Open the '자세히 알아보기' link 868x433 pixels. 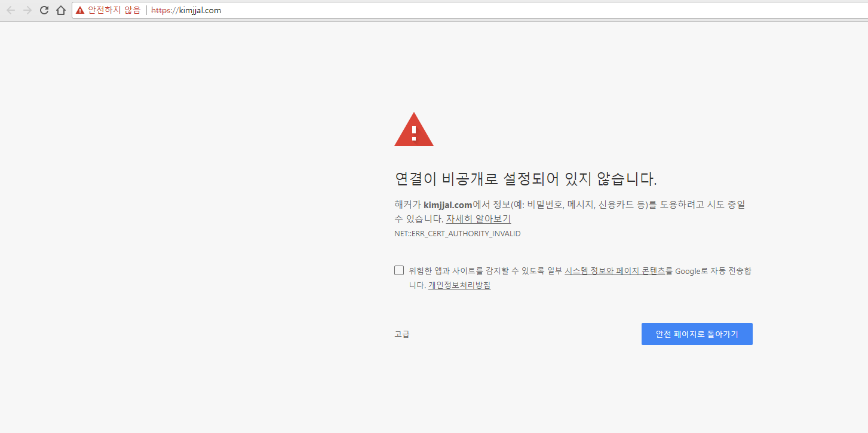pos(478,219)
